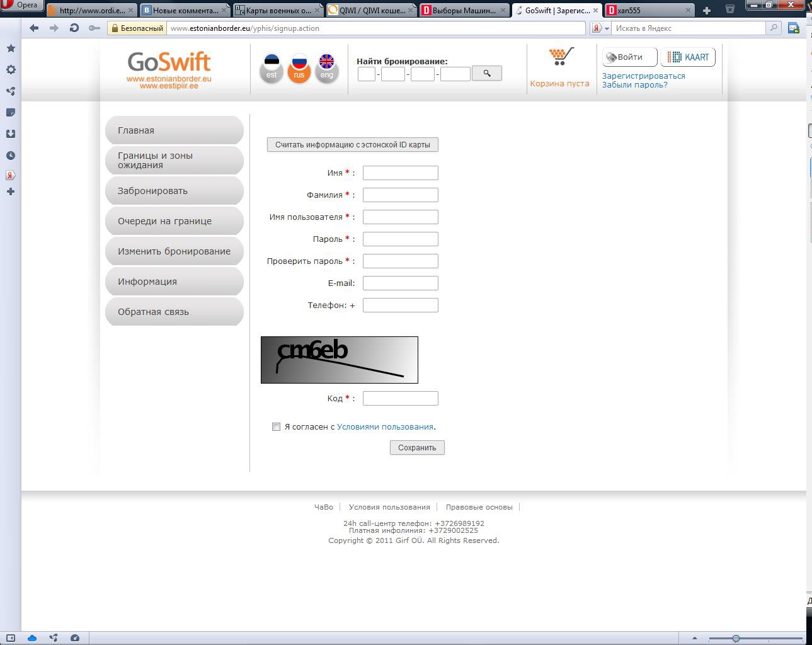Open the gear widgets panel in sidebar

click(11, 70)
